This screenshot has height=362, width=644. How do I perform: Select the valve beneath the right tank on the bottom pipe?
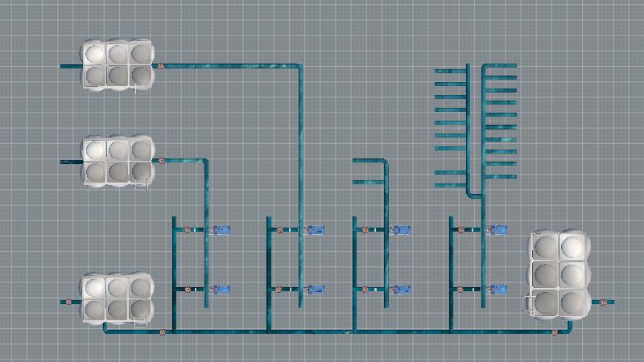click(x=555, y=331)
